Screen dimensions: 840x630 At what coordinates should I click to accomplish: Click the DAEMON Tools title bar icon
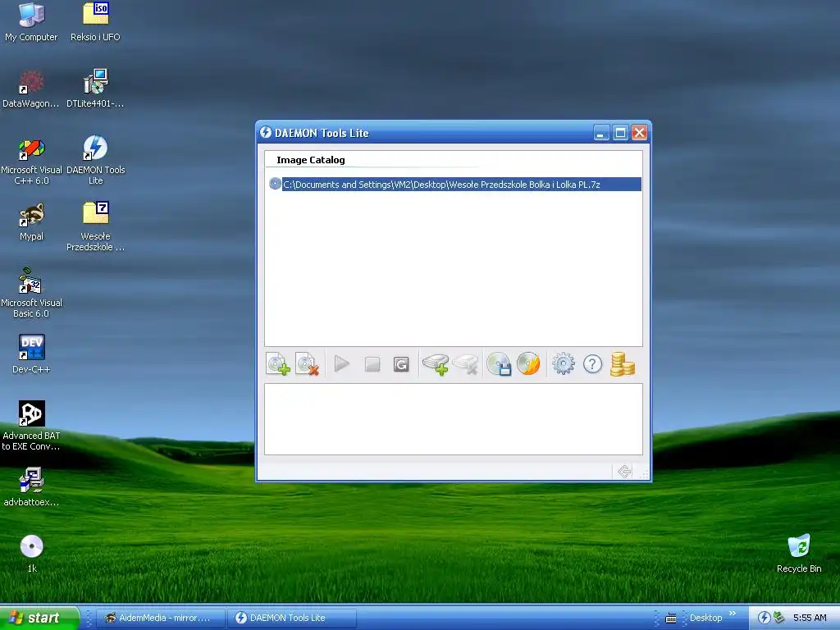(266, 132)
